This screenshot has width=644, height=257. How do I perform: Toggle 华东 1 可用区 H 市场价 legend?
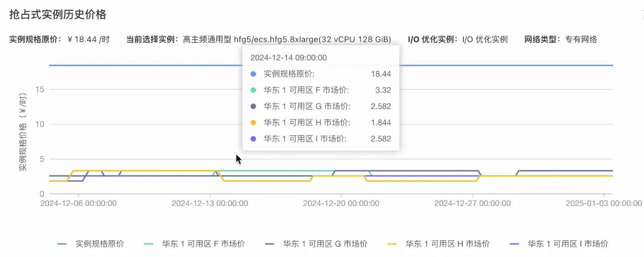439,244
